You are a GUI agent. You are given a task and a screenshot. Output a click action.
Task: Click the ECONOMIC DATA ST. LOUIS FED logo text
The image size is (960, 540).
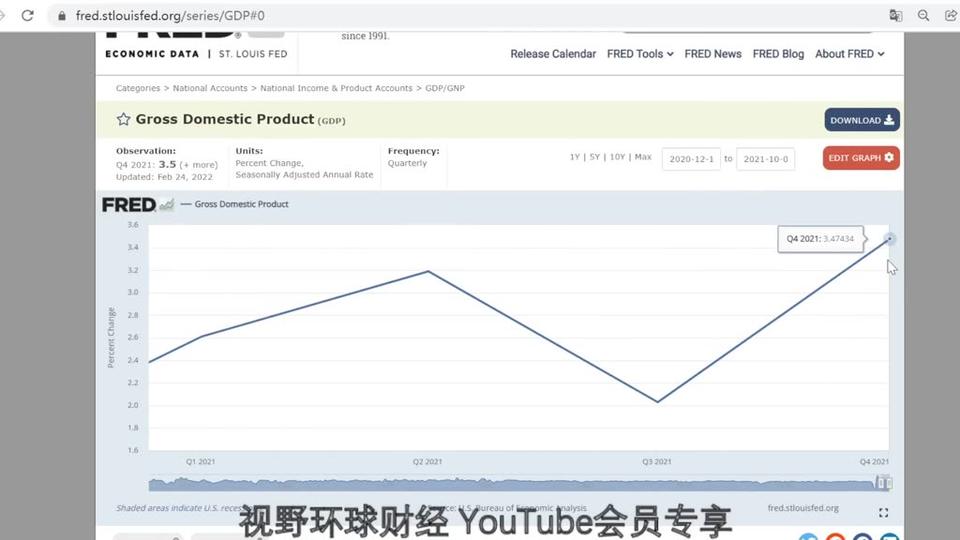coord(196,54)
